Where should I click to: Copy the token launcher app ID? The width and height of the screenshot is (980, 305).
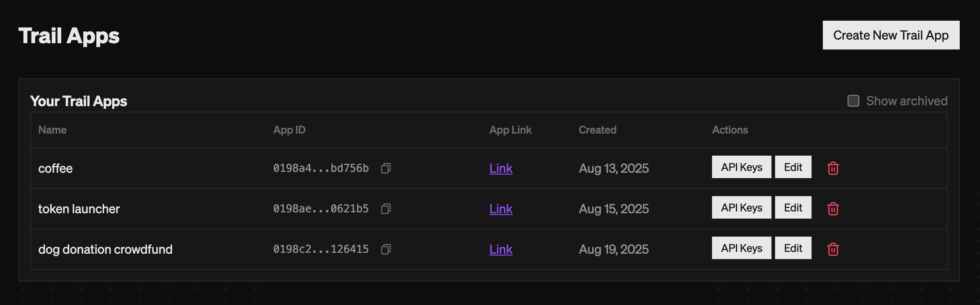386,209
